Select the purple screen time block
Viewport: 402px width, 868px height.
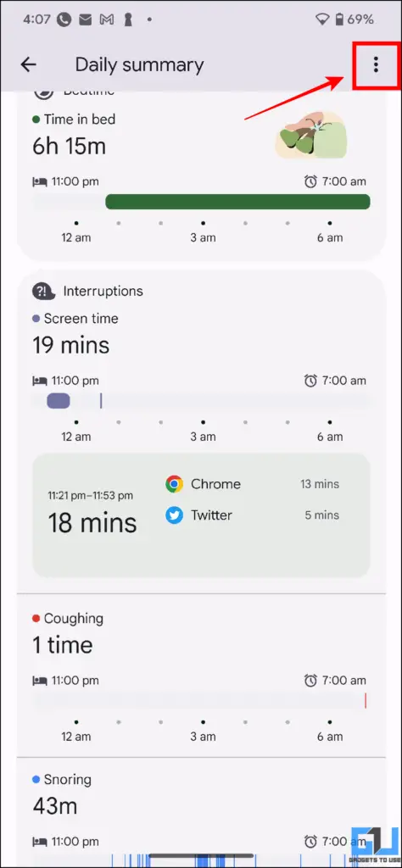(x=59, y=401)
